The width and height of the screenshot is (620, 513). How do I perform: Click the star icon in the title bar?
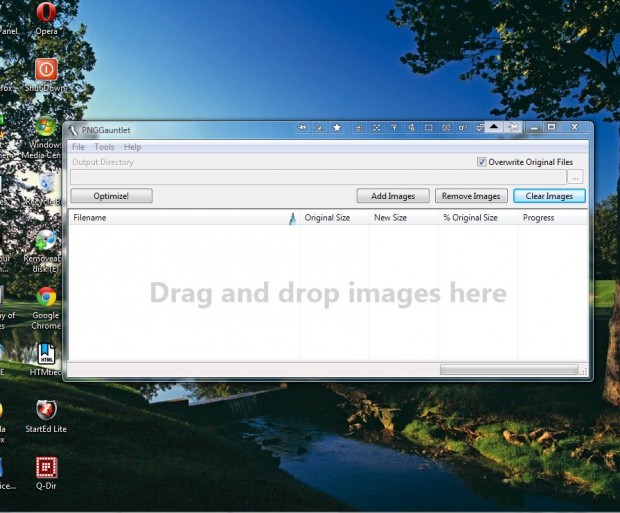pos(337,127)
